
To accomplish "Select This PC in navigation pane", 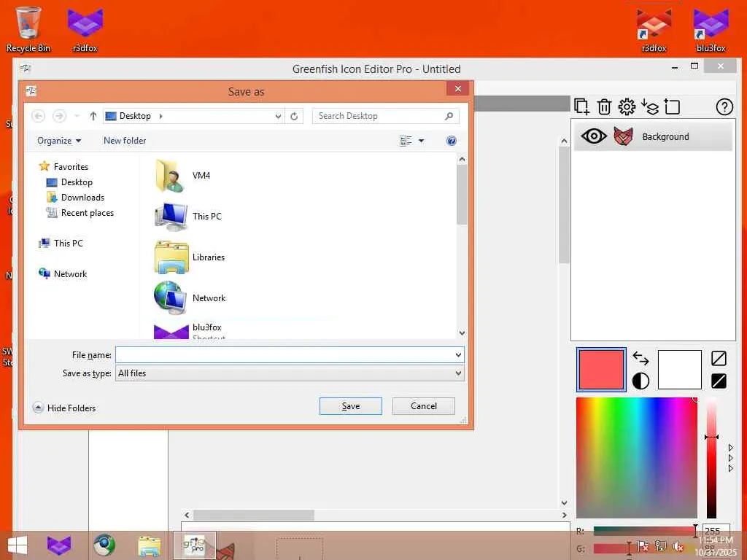I will [x=68, y=243].
